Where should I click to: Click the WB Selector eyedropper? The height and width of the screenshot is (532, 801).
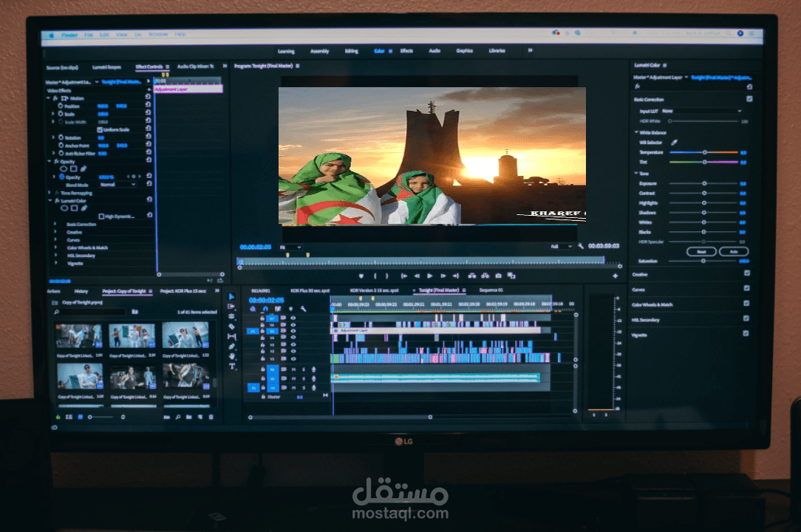click(x=675, y=143)
